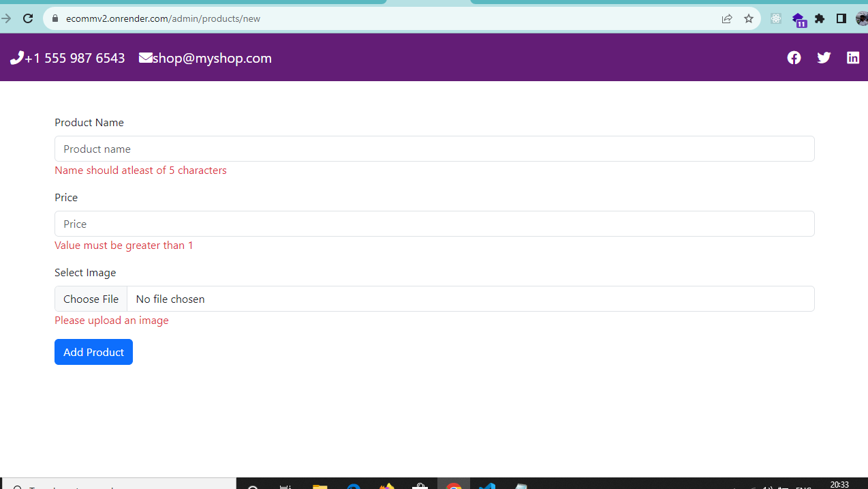Open the Chrome profile avatar
868x489 pixels.
(862, 18)
